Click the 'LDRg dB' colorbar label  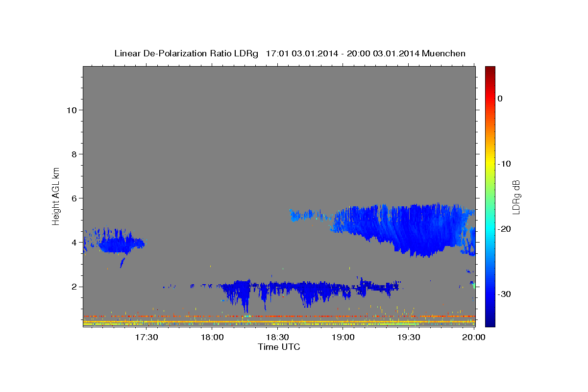coord(516,197)
